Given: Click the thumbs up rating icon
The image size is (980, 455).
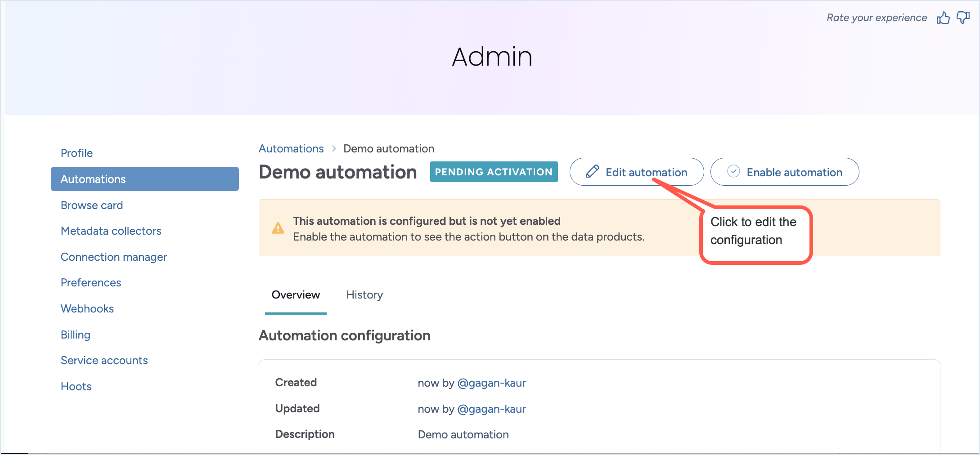Looking at the screenshot, I should tap(943, 18).
